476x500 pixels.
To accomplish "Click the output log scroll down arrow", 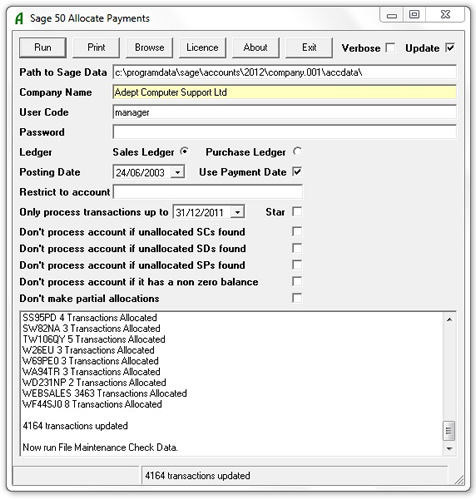I will pyautogui.click(x=449, y=449).
